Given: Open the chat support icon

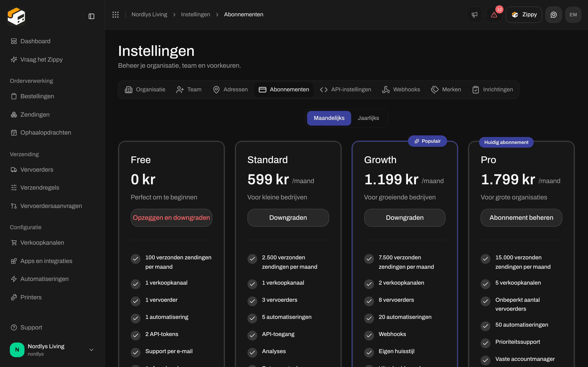Looking at the screenshot, I should [x=553, y=14].
